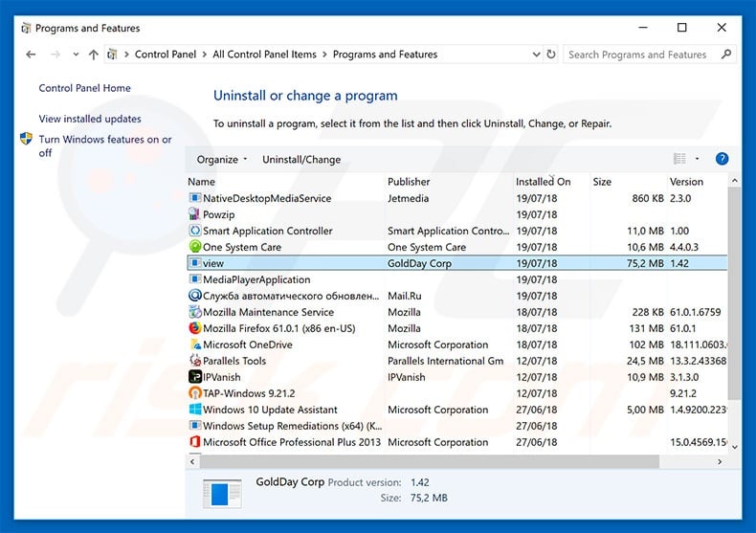Click the Parallels Tools icon
This screenshot has height=533, width=756.
coord(195,361)
